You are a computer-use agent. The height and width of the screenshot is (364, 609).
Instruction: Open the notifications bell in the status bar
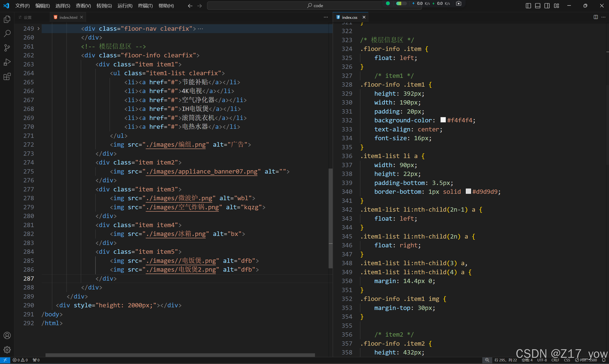click(x=604, y=360)
